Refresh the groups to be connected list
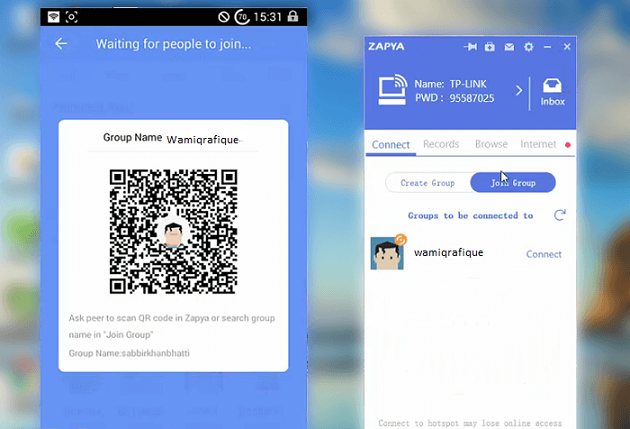The width and height of the screenshot is (630, 429). (560, 215)
